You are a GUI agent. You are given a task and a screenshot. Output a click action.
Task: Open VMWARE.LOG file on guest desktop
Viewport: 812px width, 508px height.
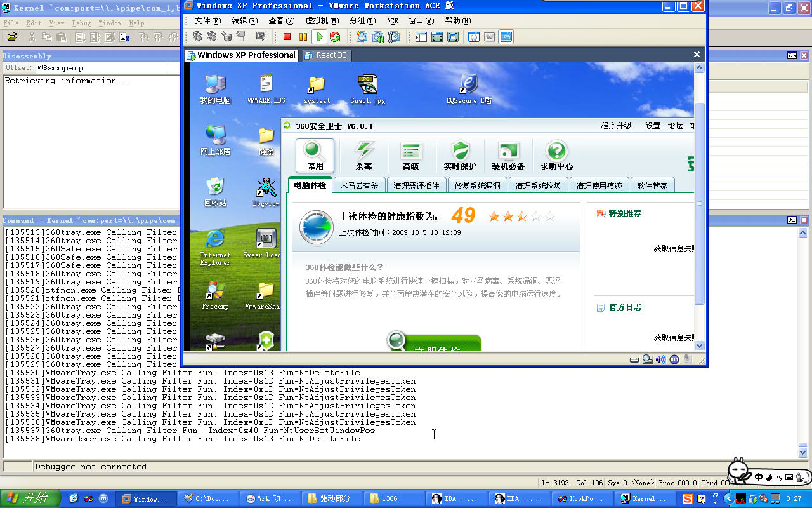tap(266, 90)
